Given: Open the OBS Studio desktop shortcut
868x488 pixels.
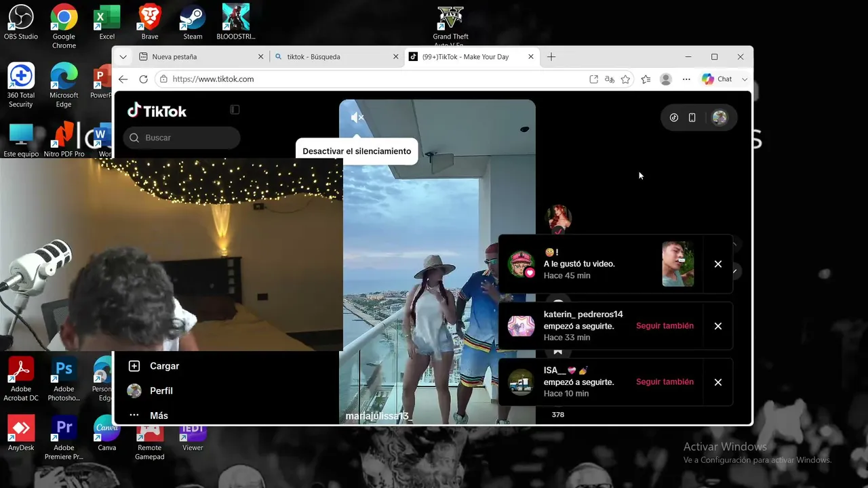Looking at the screenshot, I should (21, 23).
